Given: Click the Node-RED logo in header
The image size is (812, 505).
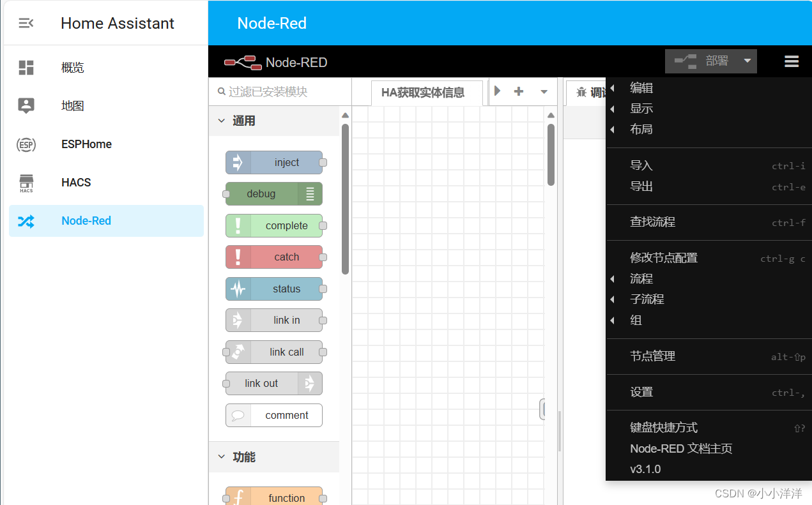Looking at the screenshot, I should point(243,62).
